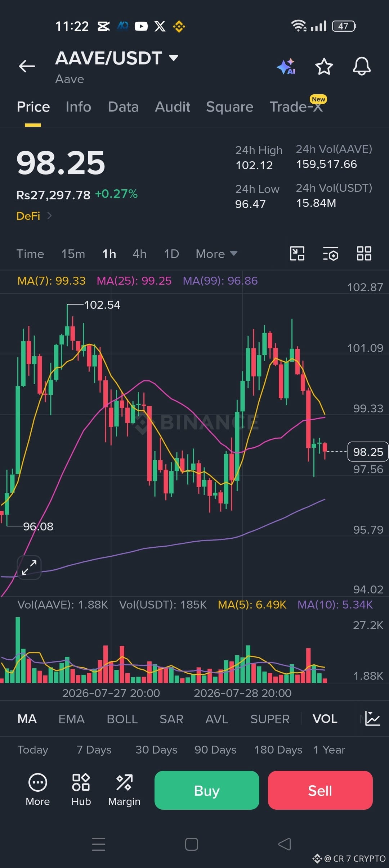
Task: Switch to the Square tab
Action: point(230,107)
